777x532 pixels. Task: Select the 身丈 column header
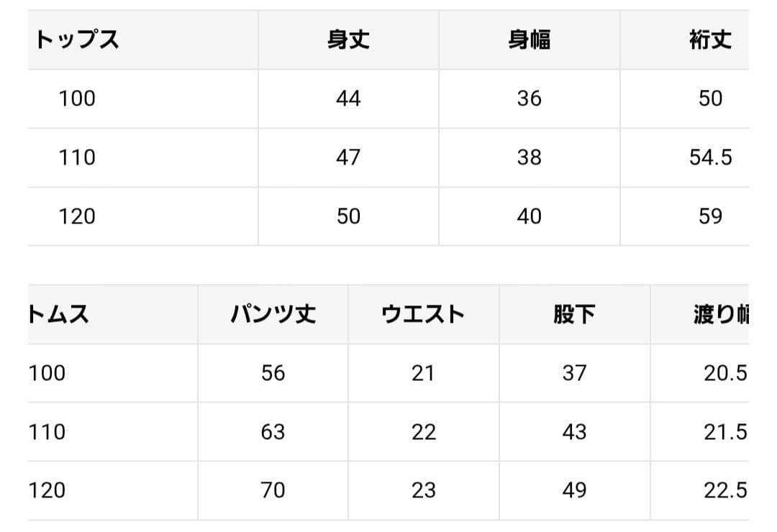(x=348, y=40)
